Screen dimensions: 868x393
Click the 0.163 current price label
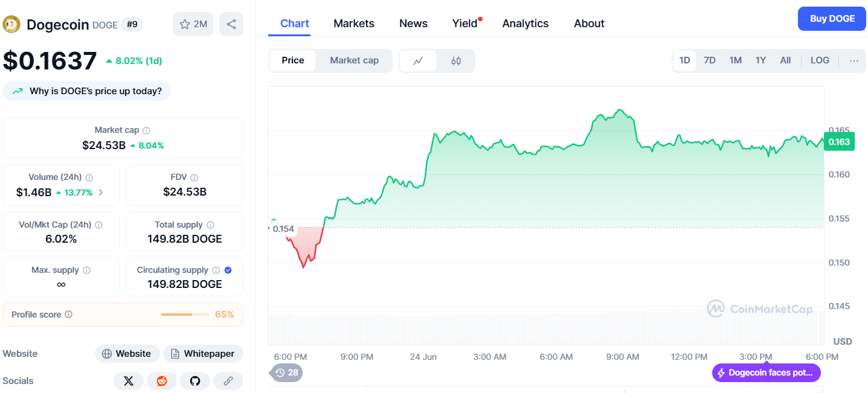[x=839, y=142]
